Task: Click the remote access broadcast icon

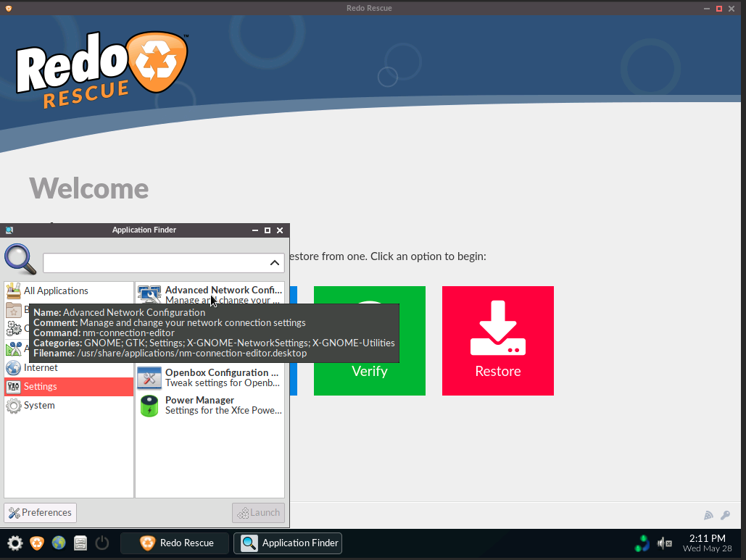Action: click(x=708, y=515)
